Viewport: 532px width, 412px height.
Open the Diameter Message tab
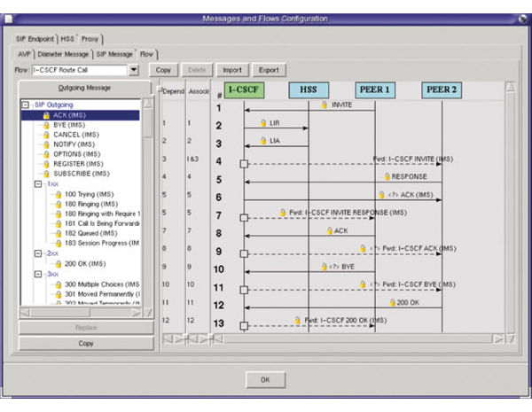tap(63, 54)
